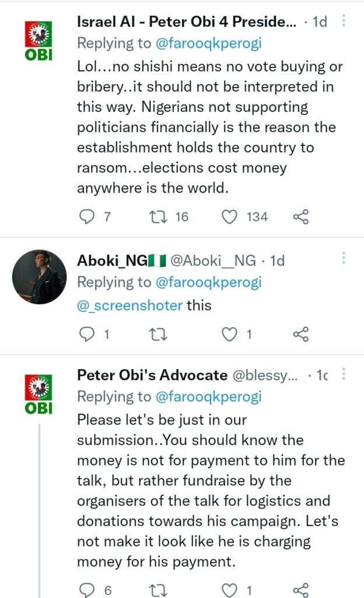Retweet Aboki_NG's screenshoter tweet
Viewport: 364px width, 598px height.
coord(157,334)
